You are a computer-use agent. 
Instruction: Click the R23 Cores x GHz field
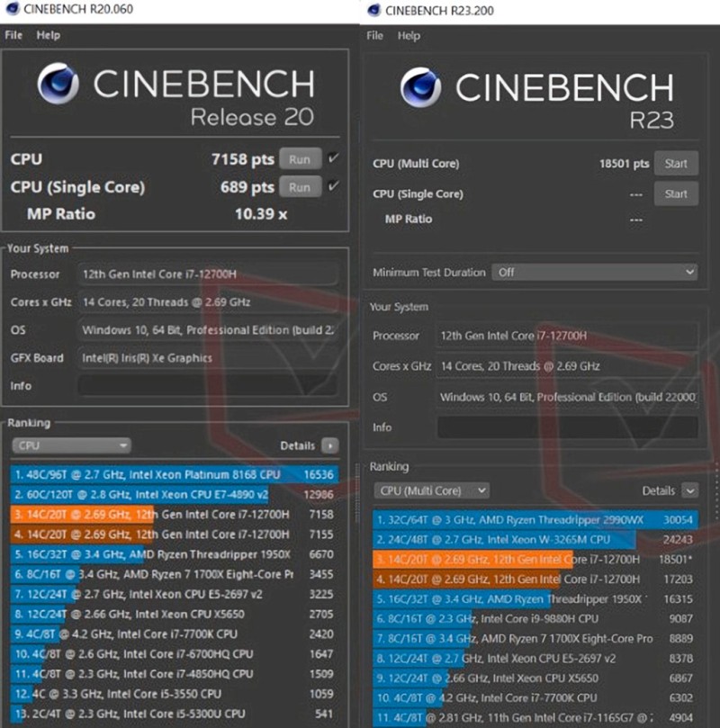click(x=567, y=366)
